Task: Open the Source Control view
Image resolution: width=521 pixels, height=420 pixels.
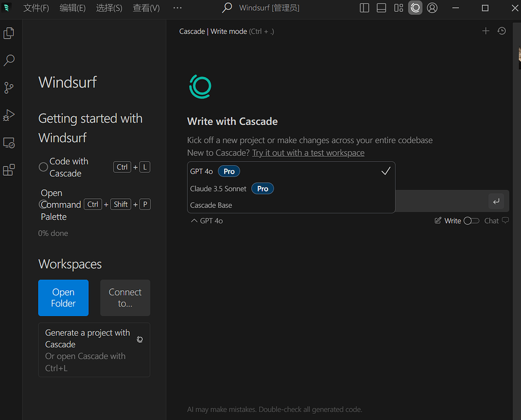Action: (9, 88)
